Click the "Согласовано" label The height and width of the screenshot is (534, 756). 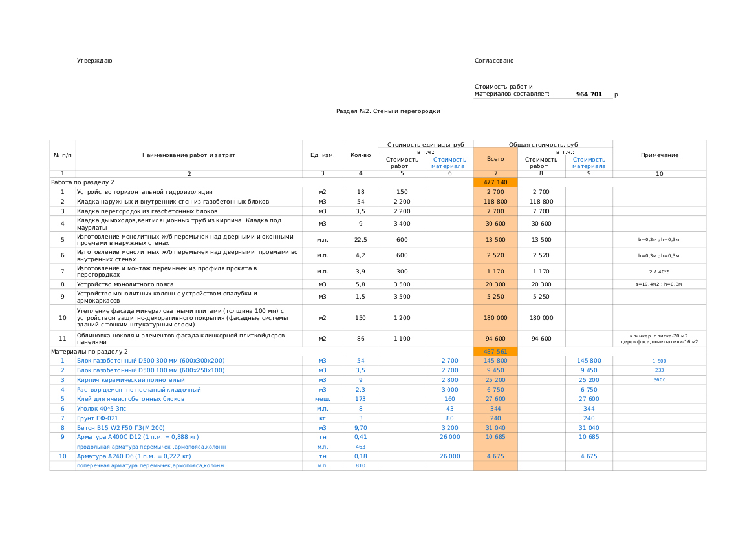(494, 61)
